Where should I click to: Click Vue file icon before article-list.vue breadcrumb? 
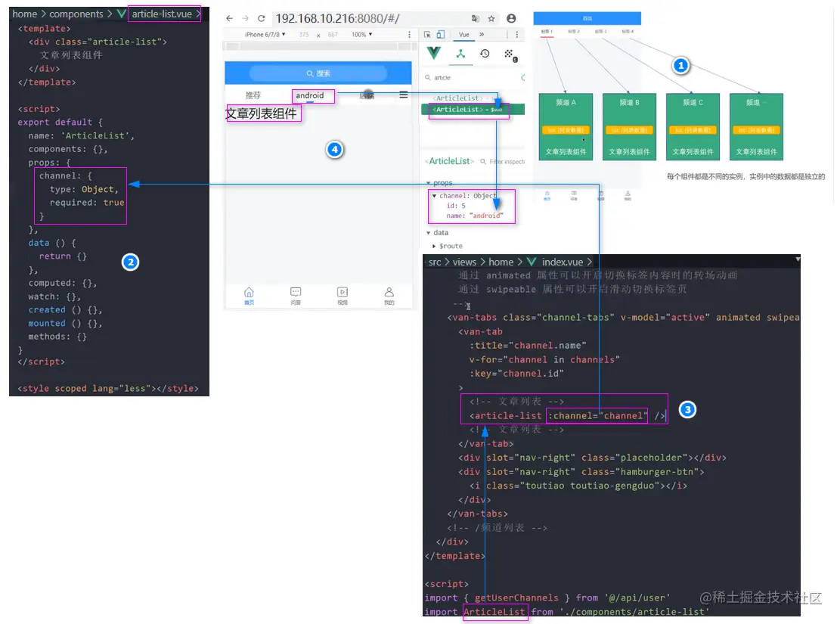(x=122, y=14)
